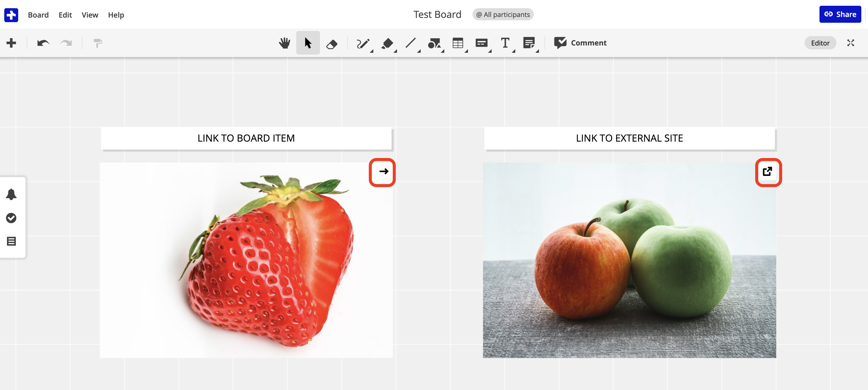Screen dimensions: 868x390
Task: Click the redo arrow
Action: pos(66,43)
